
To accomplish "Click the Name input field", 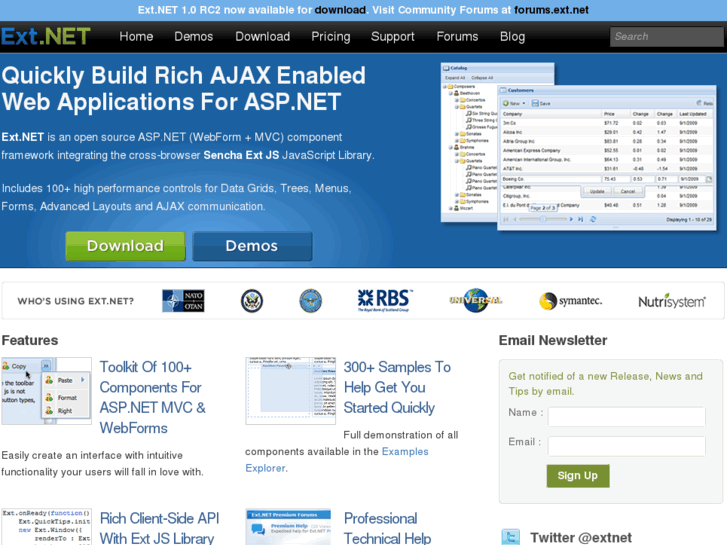I will coord(626,417).
